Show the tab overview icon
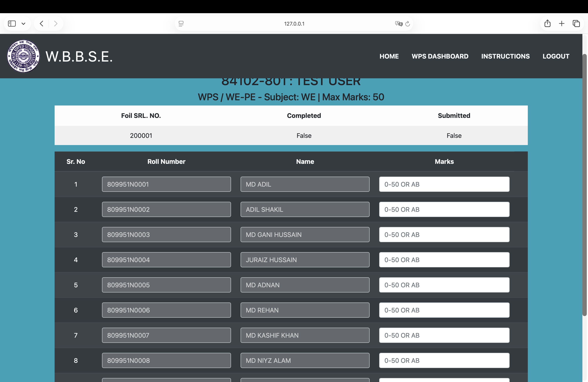The image size is (588, 382). coord(576,24)
